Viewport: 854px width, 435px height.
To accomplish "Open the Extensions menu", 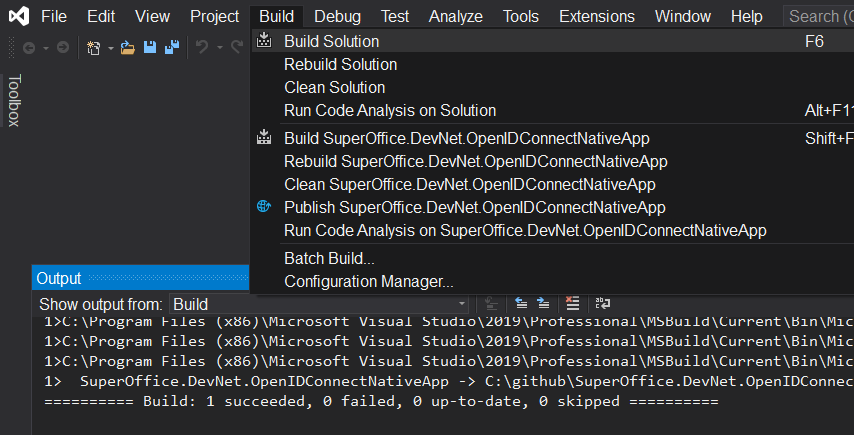I will pos(597,16).
